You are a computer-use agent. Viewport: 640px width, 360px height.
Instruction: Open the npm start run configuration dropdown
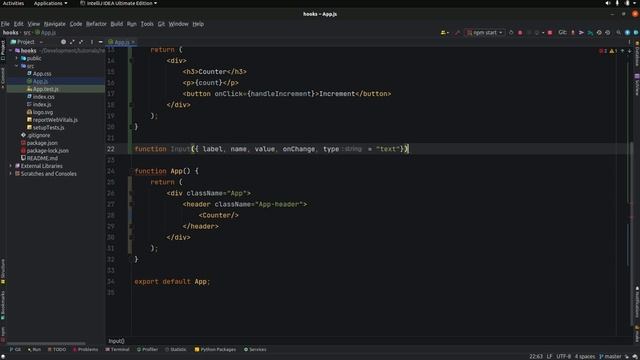(485, 33)
